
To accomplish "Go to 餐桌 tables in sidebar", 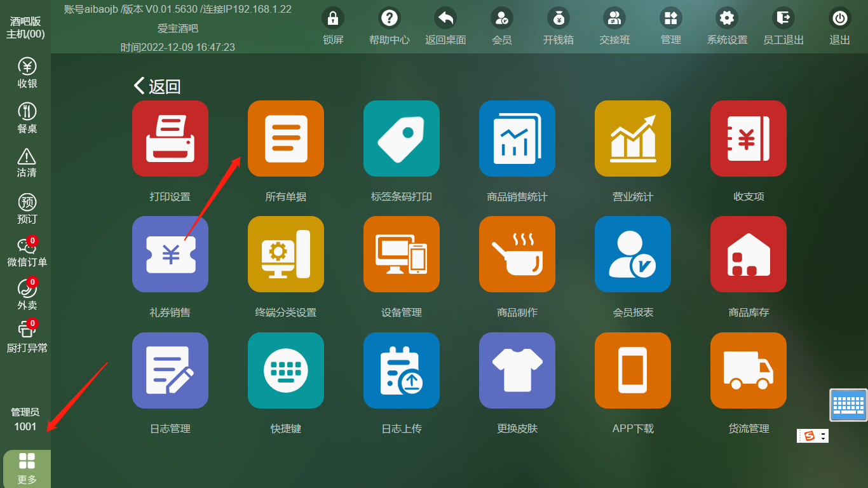I will (27, 118).
